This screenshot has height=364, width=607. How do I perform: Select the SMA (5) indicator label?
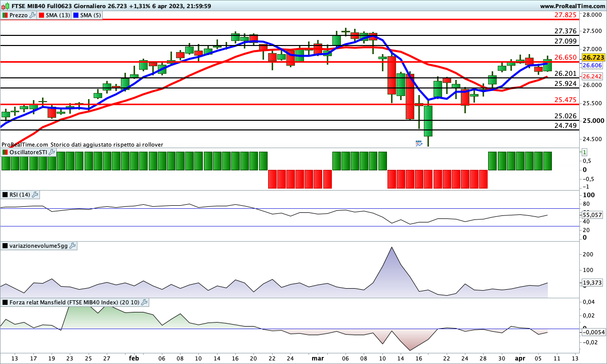pyautogui.click(x=91, y=15)
